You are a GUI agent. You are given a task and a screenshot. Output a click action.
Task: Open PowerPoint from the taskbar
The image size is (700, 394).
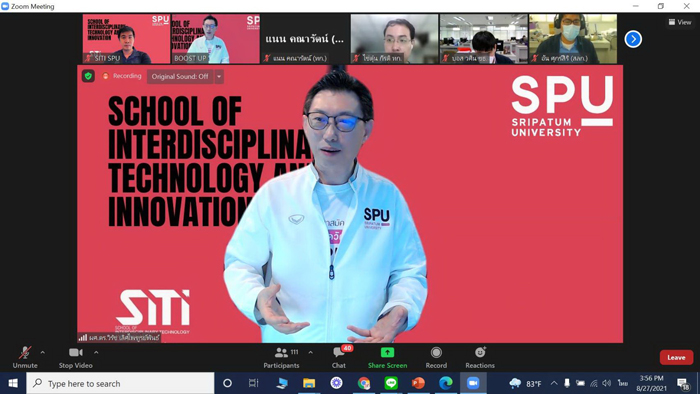pyautogui.click(x=418, y=383)
